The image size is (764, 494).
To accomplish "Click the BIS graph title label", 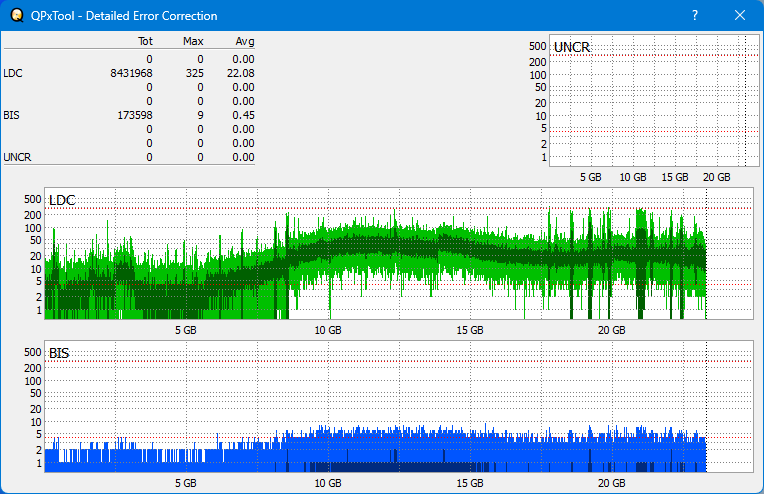I will pyautogui.click(x=59, y=353).
